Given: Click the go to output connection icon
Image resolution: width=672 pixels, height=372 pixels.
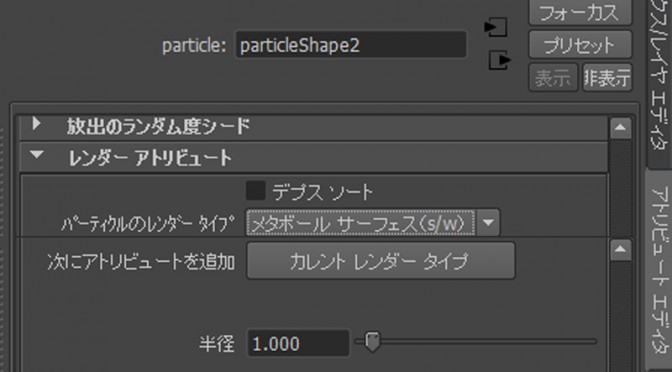Looking at the screenshot, I should click(x=500, y=60).
